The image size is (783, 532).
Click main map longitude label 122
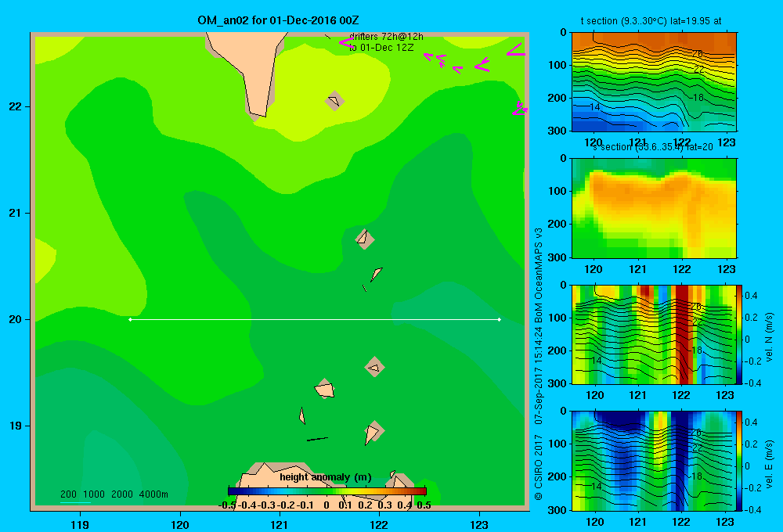(379, 524)
